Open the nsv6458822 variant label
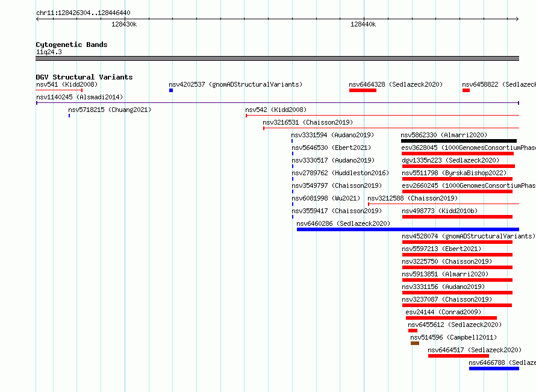Screen dimensions: 536x392 pos(499,84)
